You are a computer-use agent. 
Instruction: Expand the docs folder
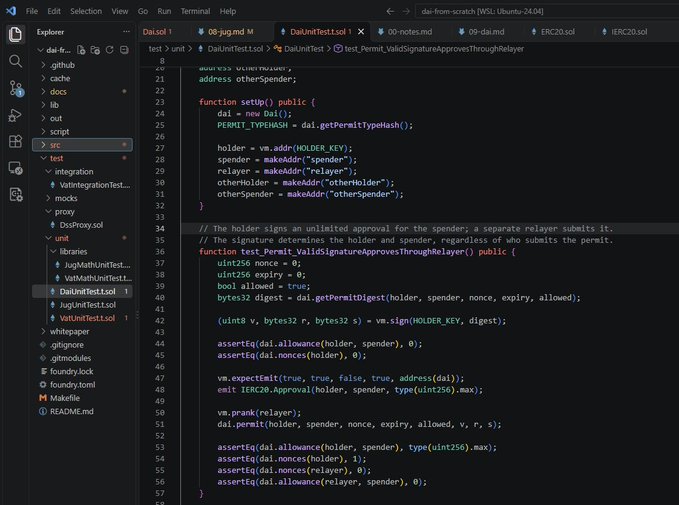(x=82, y=91)
